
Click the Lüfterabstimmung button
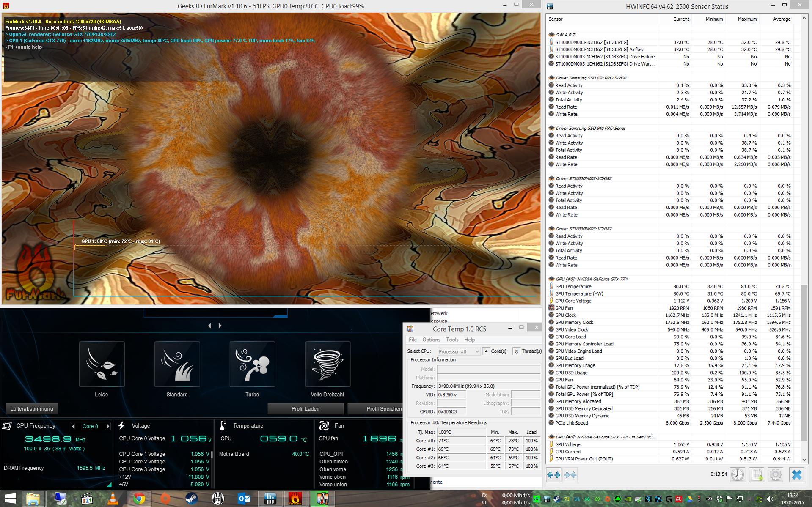pos(32,409)
